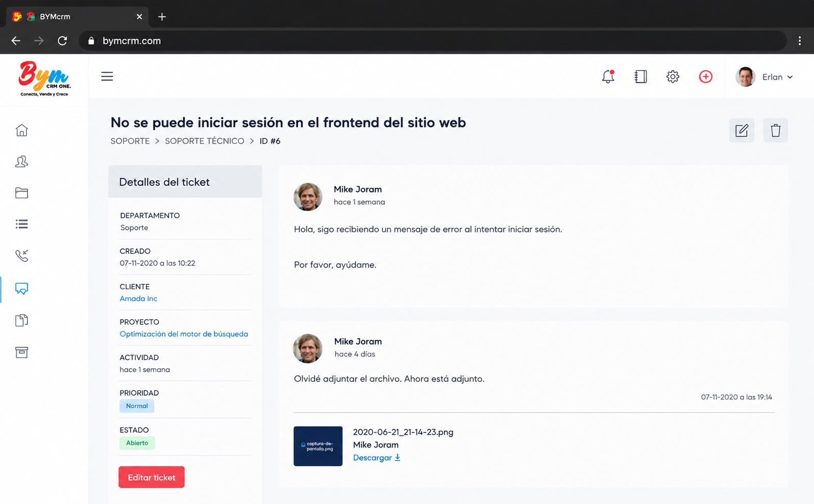The image size is (814, 504).
Task: Click the bymcrm.com address bar
Action: click(432, 41)
